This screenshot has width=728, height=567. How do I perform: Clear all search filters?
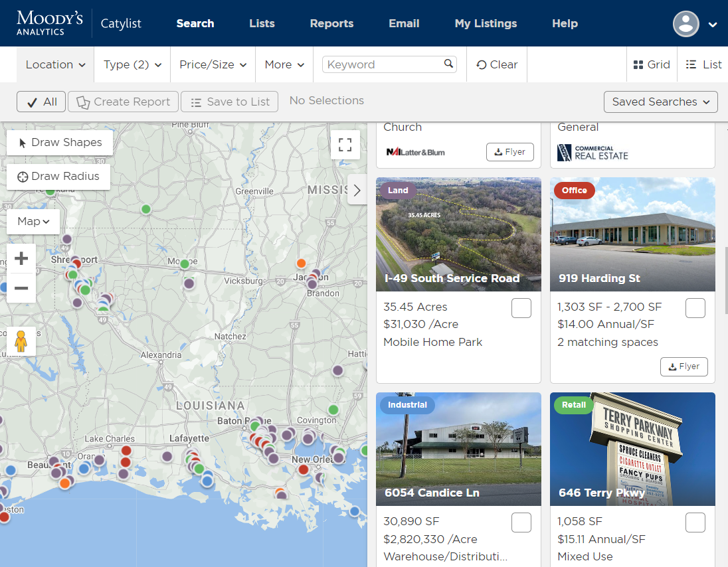tap(497, 64)
